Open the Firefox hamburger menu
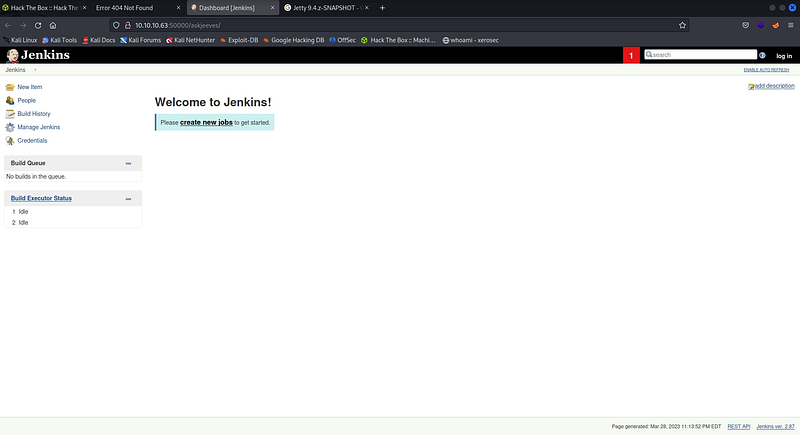The width and height of the screenshot is (800, 435). [790, 25]
